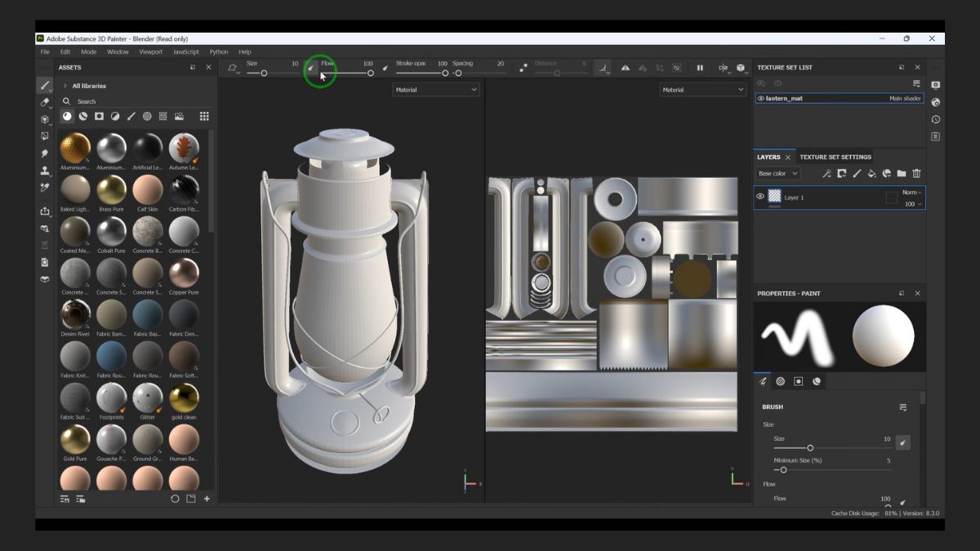Filter assets by Smart materials icon
The height and width of the screenshot is (551, 980).
click(83, 117)
